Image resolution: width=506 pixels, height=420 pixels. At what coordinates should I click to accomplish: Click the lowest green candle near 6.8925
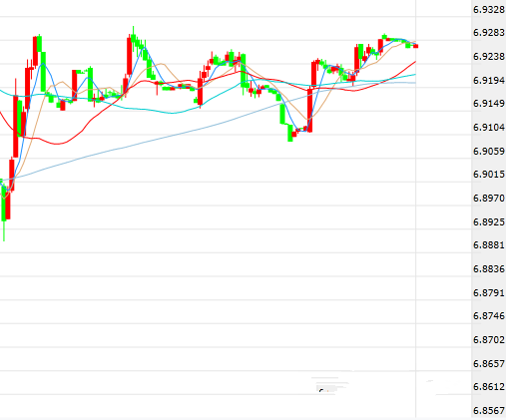pyautogui.click(x=4, y=204)
